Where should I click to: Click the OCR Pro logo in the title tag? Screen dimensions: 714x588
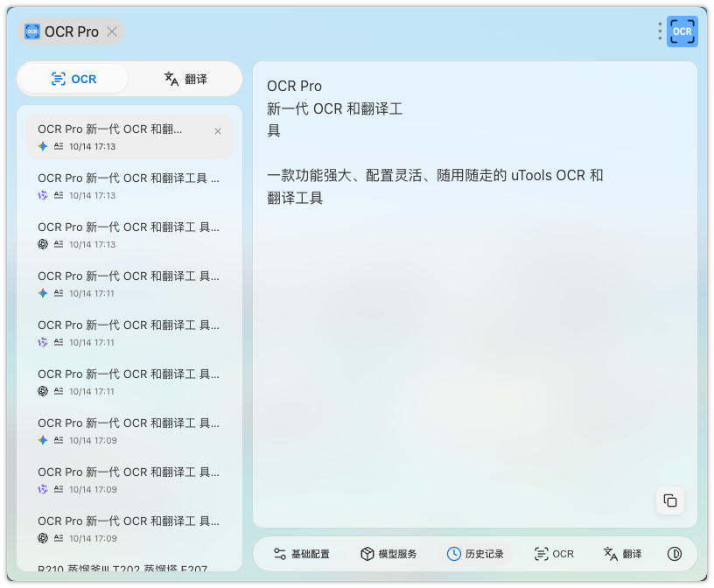click(31, 31)
